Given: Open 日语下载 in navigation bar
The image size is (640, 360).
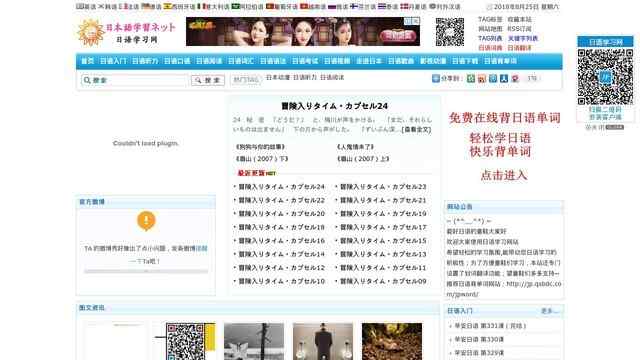Looking at the screenshot, I should coord(465,61).
